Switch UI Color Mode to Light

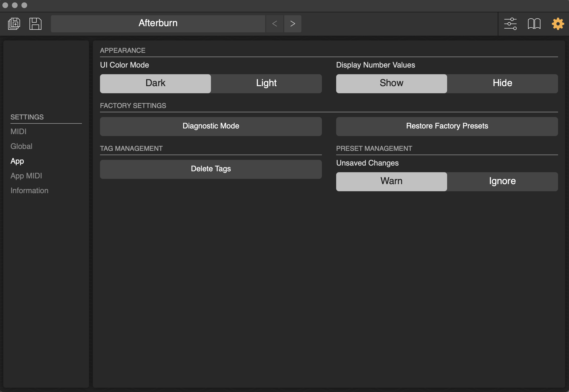[266, 83]
